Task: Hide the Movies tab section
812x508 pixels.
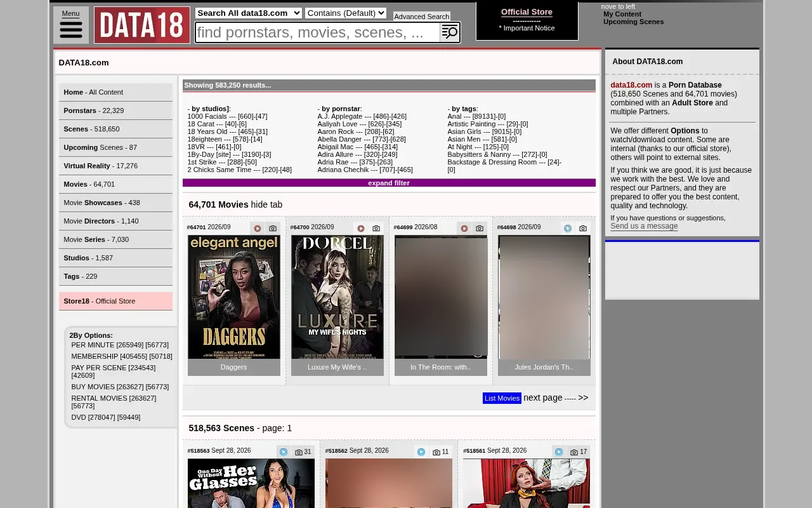Action: point(266,204)
